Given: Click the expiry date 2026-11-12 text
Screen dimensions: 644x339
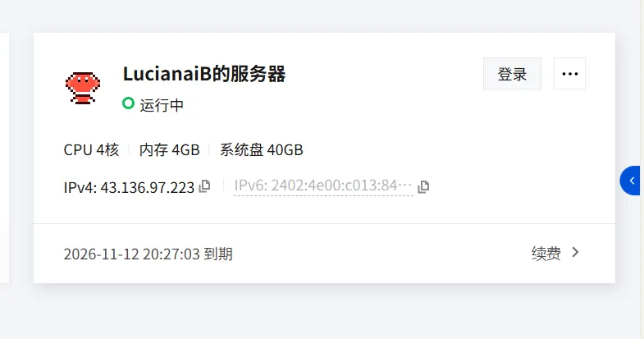Looking at the screenshot, I should (x=102, y=254).
